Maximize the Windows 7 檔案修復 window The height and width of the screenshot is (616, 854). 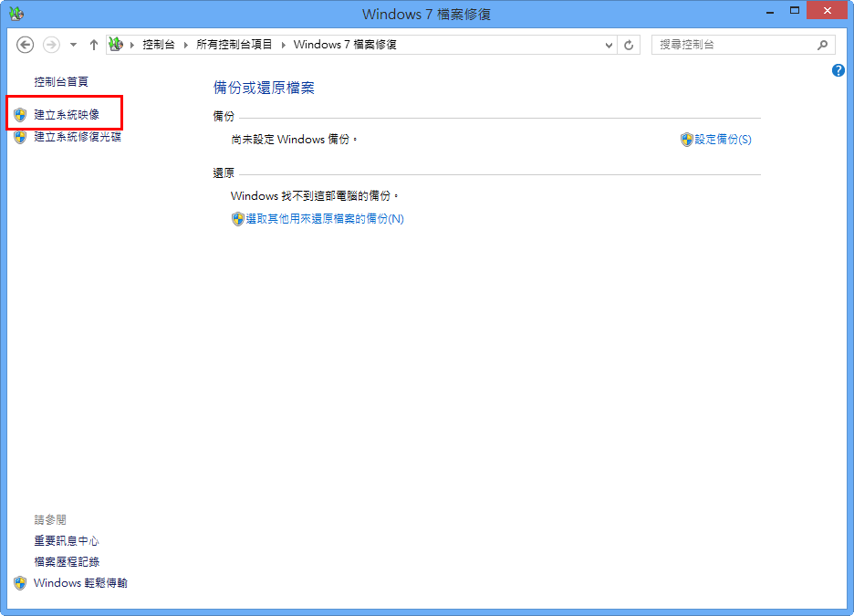pos(795,11)
